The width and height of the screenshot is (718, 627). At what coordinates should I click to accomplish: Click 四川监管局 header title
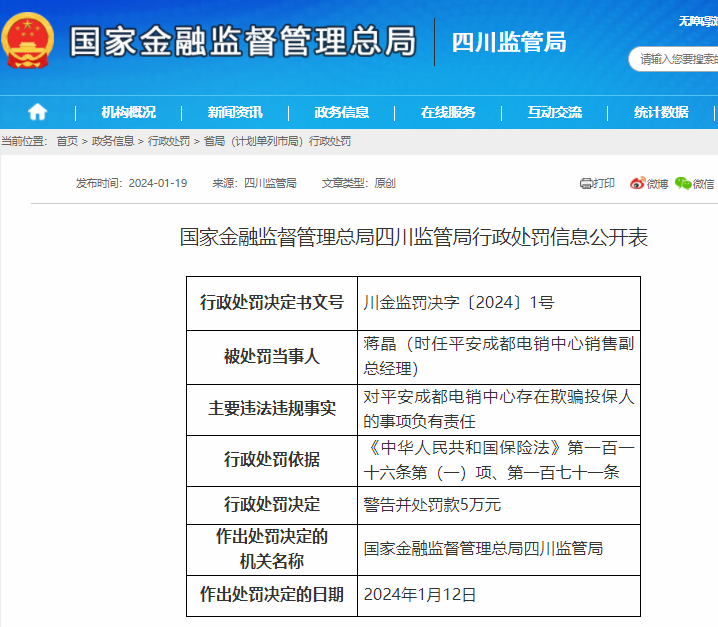pyautogui.click(x=509, y=42)
